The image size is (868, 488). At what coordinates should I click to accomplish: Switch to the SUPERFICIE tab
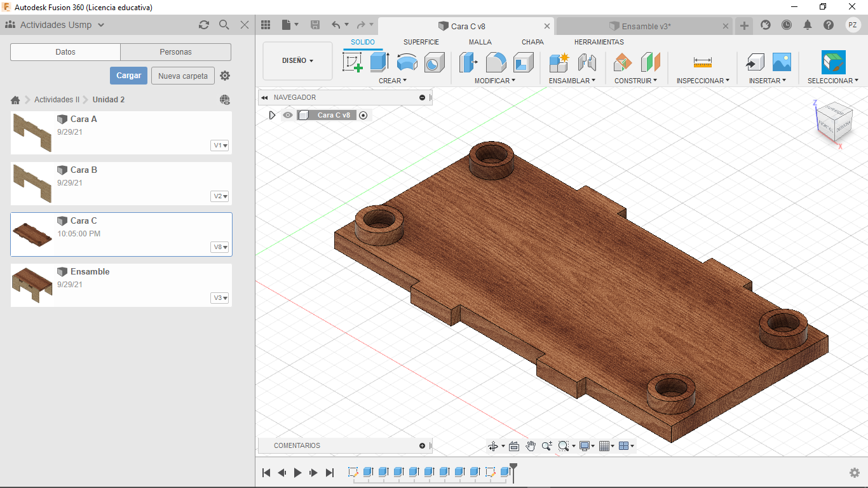[x=421, y=42]
